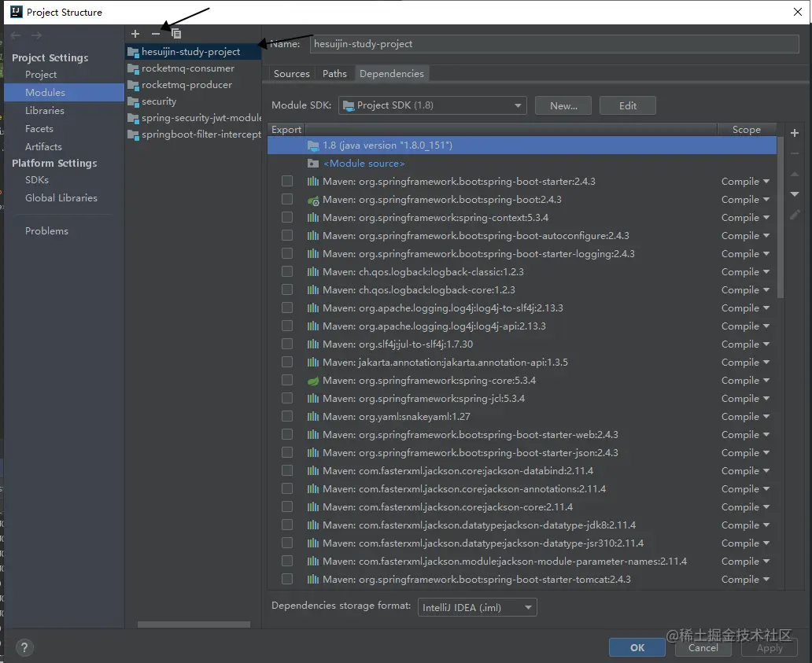Open scope dropdown for spring-boot-starter-logging:2.4.3
The image size is (812, 663).
tap(745, 254)
